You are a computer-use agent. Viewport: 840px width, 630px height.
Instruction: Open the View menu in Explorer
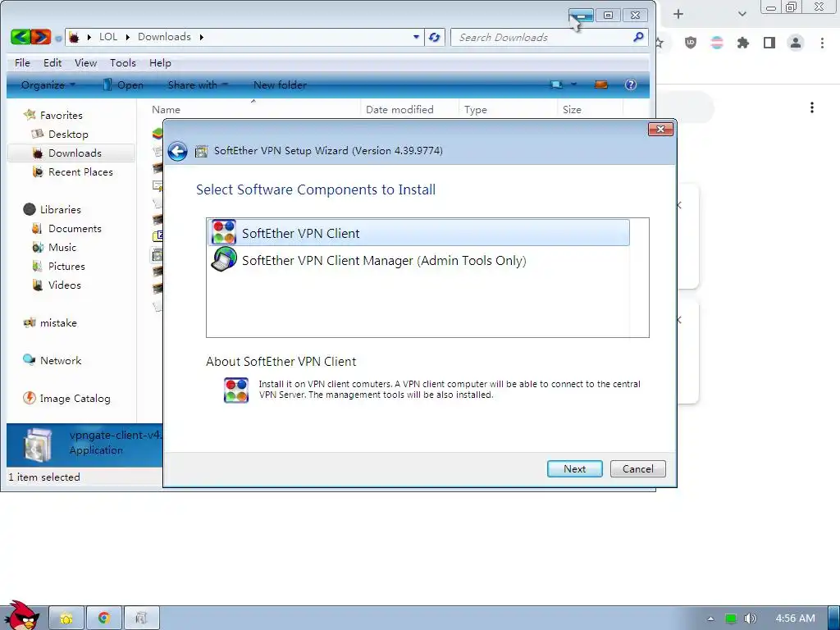click(x=85, y=62)
